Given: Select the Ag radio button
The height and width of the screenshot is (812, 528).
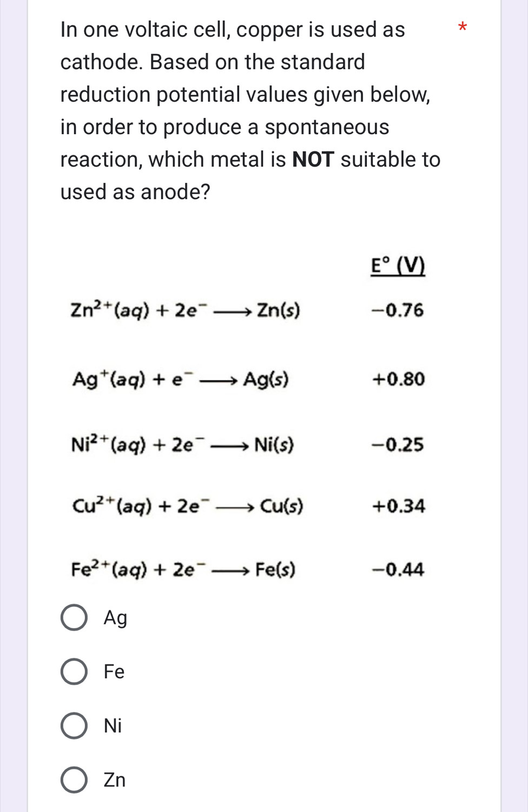Looking at the screenshot, I should pos(74,618).
